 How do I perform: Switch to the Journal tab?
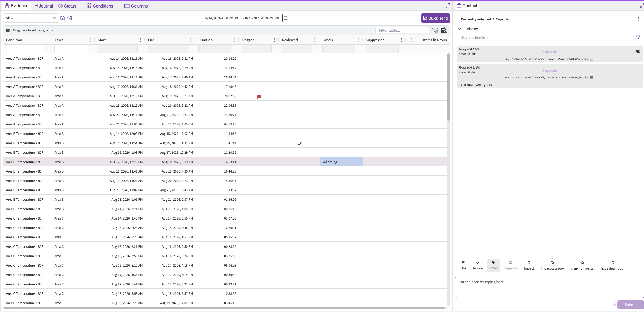click(43, 6)
